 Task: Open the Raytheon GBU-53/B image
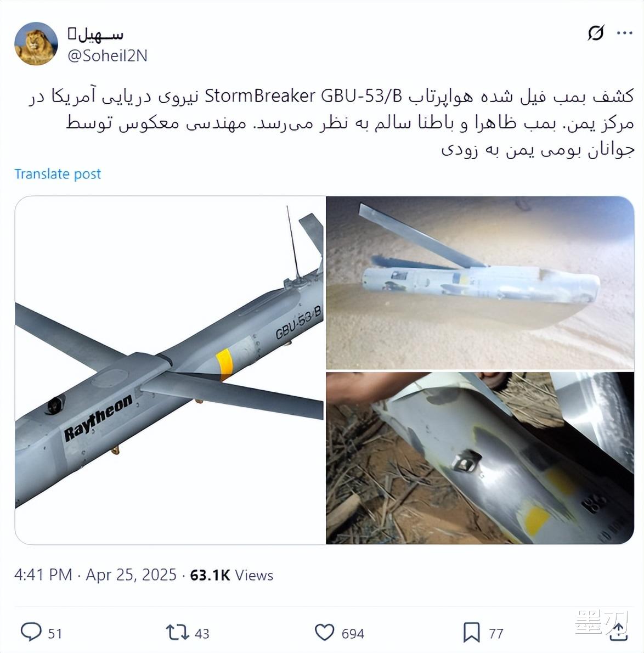[x=170, y=370]
